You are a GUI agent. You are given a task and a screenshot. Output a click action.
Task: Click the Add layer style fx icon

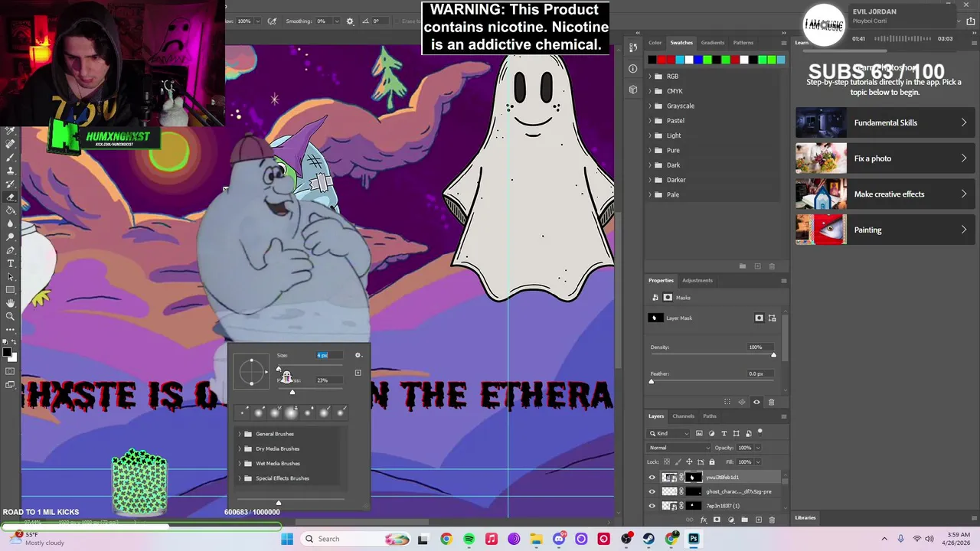pos(703,520)
